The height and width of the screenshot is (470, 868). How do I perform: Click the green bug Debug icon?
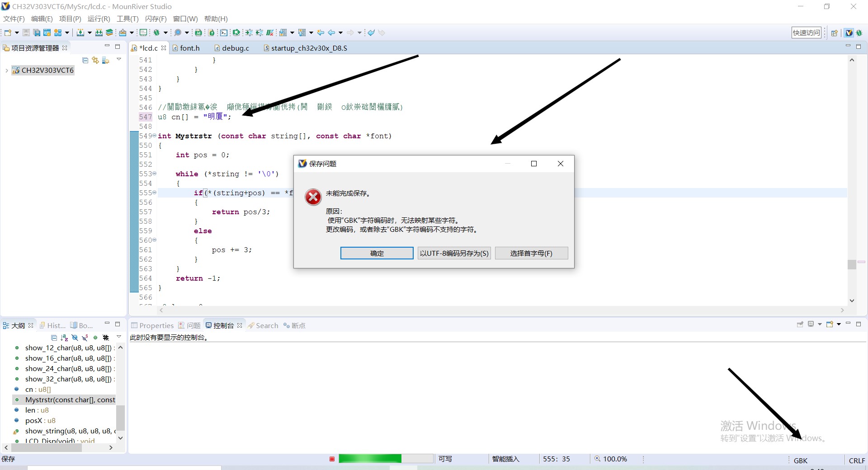point(156,33)
